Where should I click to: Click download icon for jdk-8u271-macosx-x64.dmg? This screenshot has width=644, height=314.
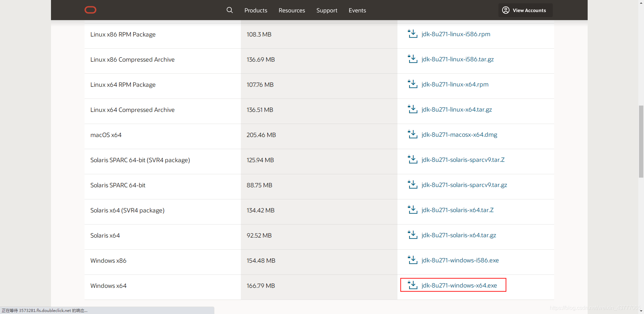[413, 134]
